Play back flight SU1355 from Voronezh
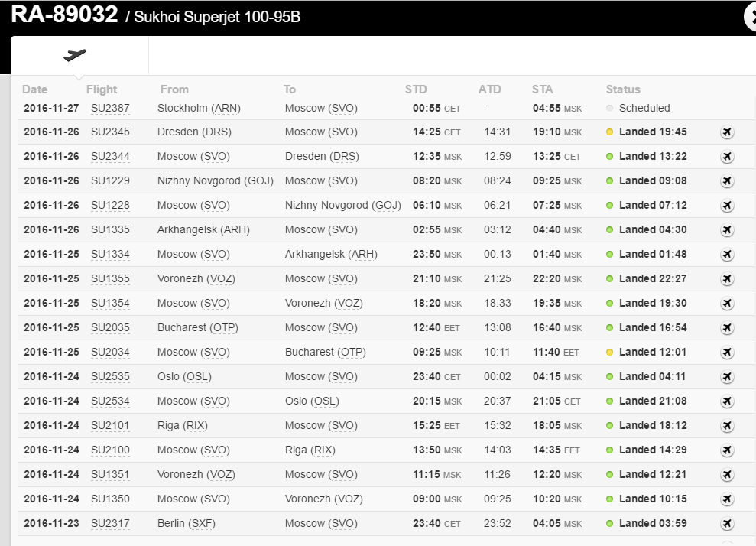The height and width of the screenshot is (546, 756). (x=727, y=279)
